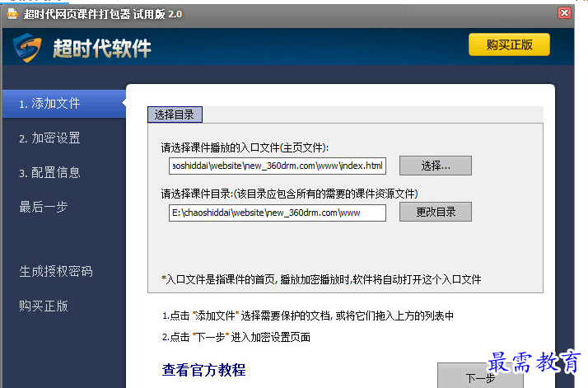This screenshot has width=588, height=388.
Task: Click 购买正版 in the left sidebar
Action: coord(44,306)
